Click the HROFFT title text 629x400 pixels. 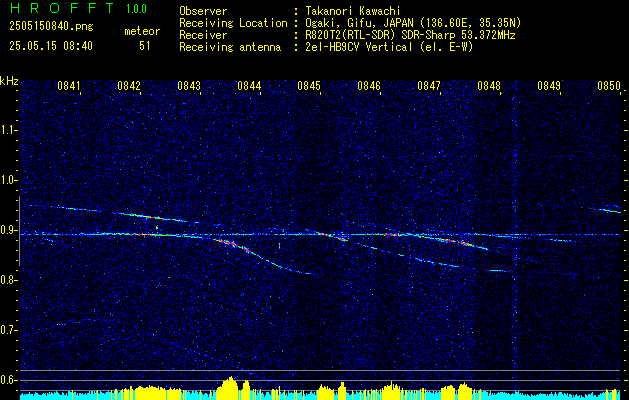[x=63, y=8]
